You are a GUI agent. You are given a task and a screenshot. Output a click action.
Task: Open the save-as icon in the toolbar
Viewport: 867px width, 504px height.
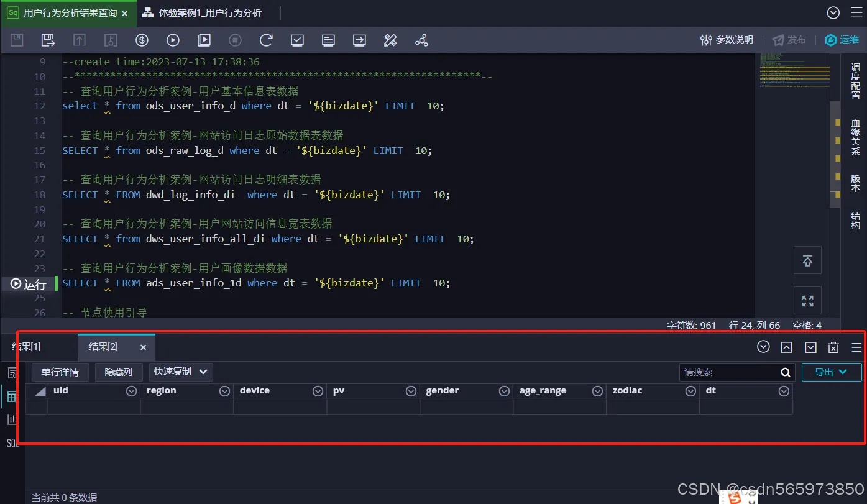(x=48, y=40)
